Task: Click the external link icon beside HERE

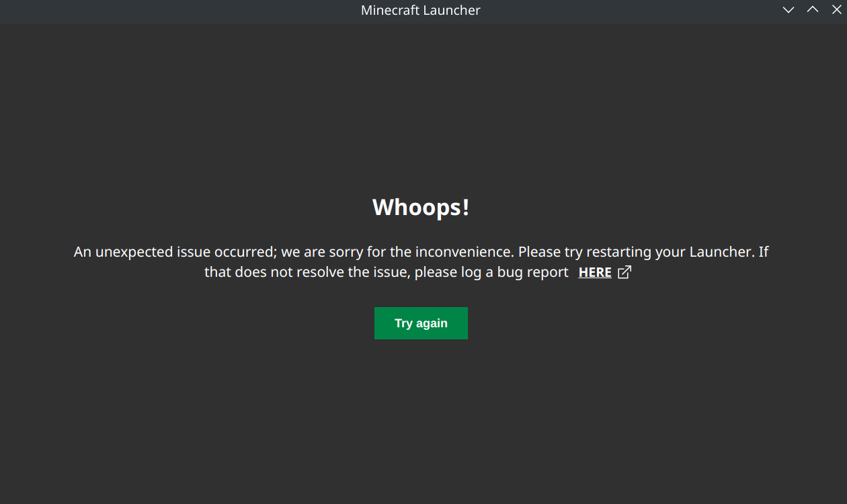Action: point(624,272)
